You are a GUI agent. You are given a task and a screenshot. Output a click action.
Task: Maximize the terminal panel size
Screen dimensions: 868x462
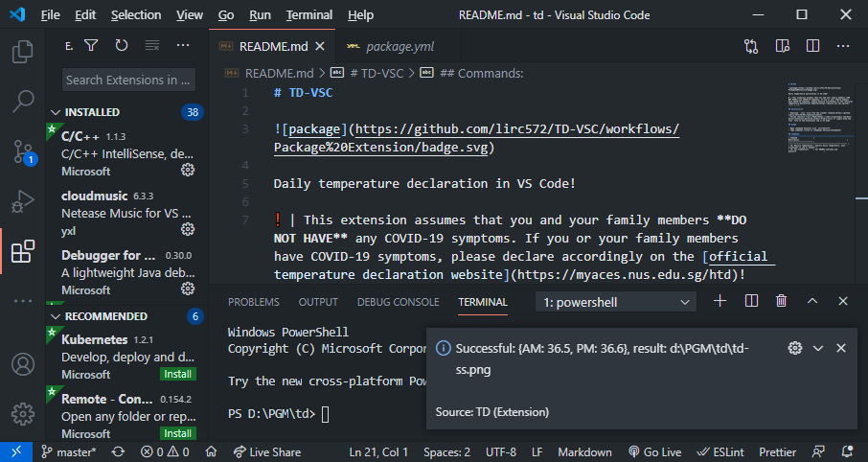pyautogui.click(x=812, y=301)
